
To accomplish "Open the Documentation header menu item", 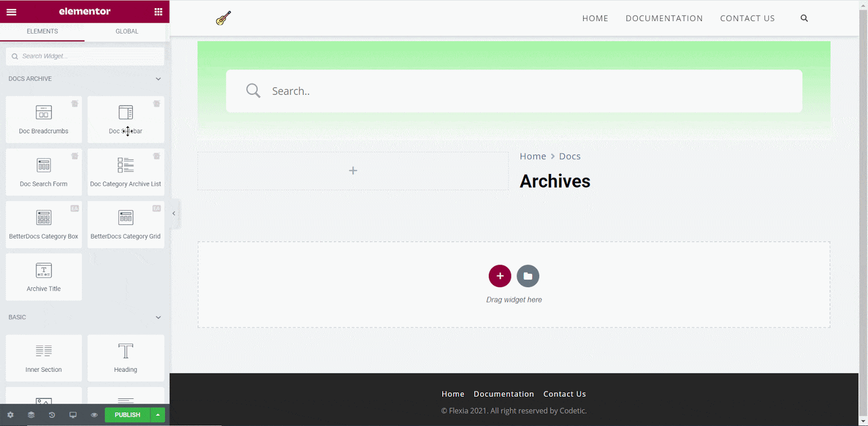I will click(664, 18).
